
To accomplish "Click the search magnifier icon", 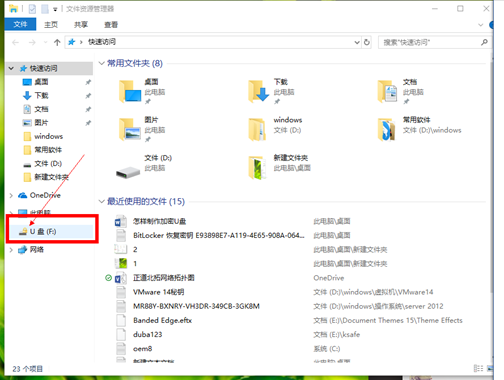I will tap(484, 42).
